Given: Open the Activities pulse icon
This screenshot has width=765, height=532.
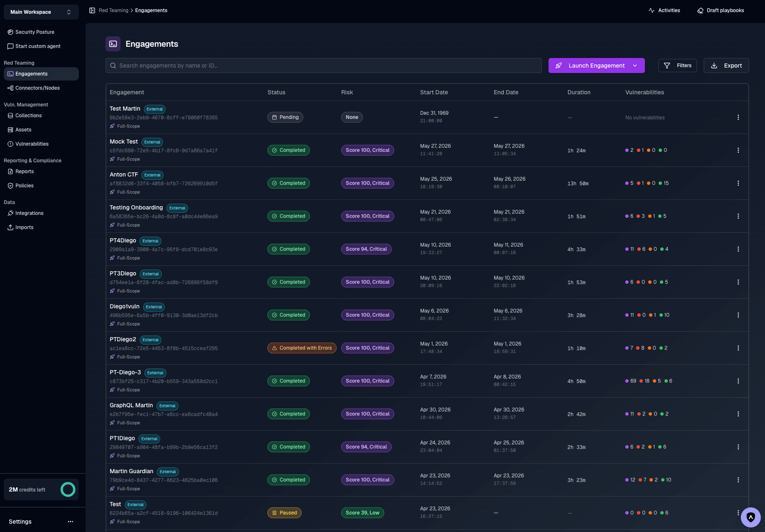Looking at the screenshot, I should click(652, 10).
